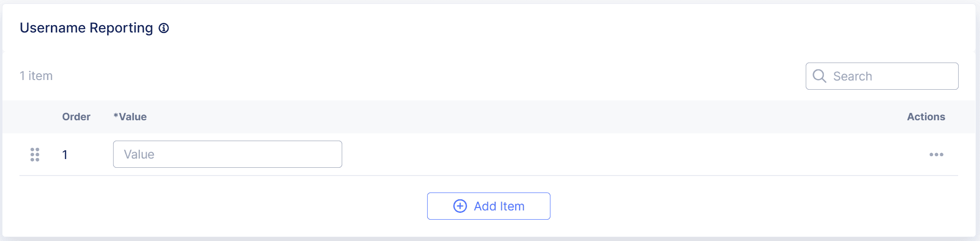Grab the drag handle for row 1
This screenshot has width=980, height=241.
point(35,155)
